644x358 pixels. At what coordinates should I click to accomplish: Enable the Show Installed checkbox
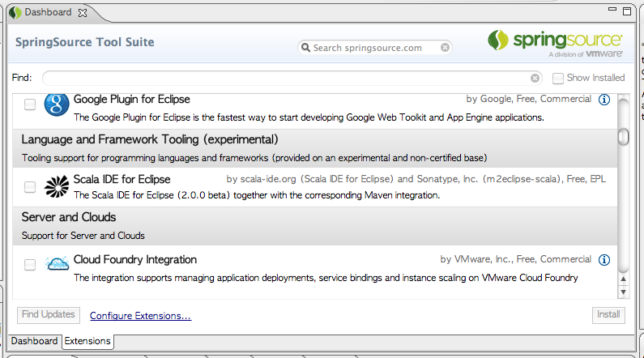pos(558,78)
